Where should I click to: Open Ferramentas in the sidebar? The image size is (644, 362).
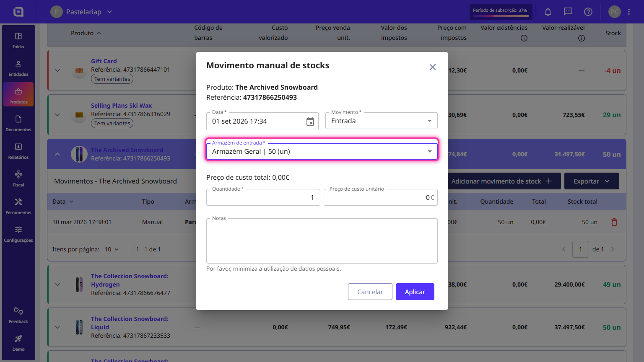coord(18,207)
